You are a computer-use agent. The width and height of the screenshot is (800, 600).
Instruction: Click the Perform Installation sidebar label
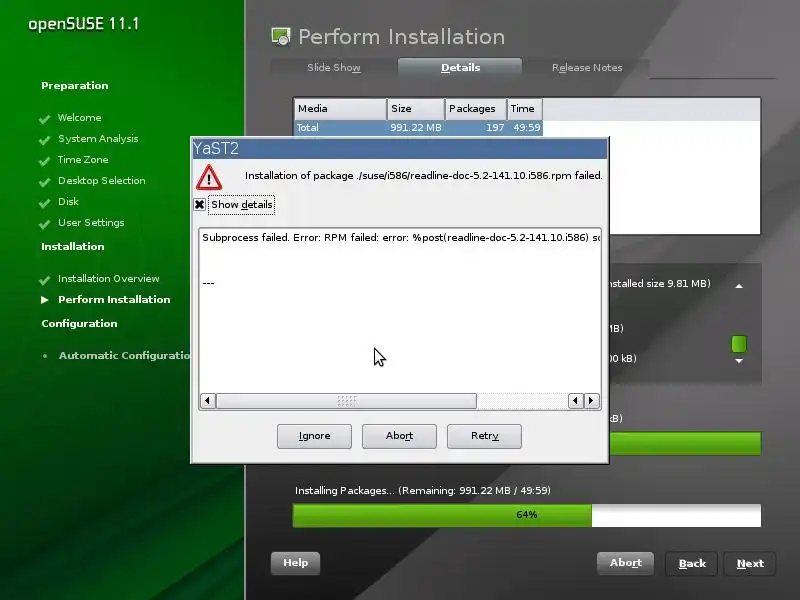pyautogui.click(x=114, y=299)
